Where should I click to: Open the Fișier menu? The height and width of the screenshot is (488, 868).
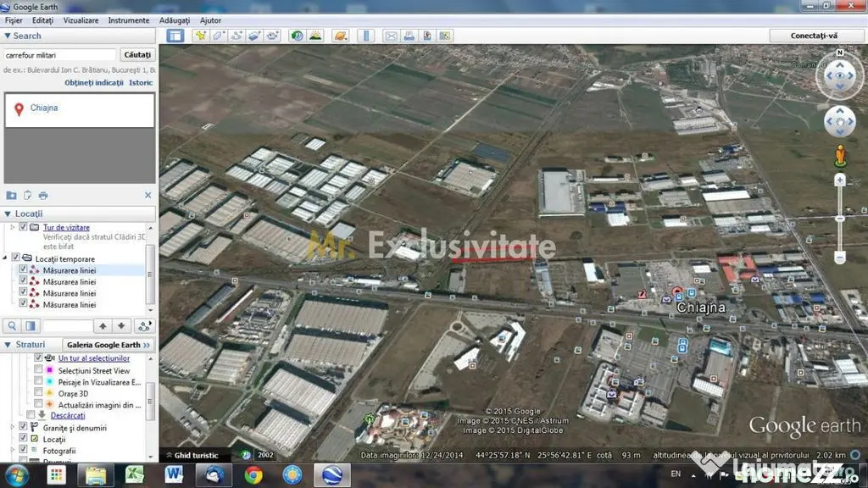[x=14, y=20]
